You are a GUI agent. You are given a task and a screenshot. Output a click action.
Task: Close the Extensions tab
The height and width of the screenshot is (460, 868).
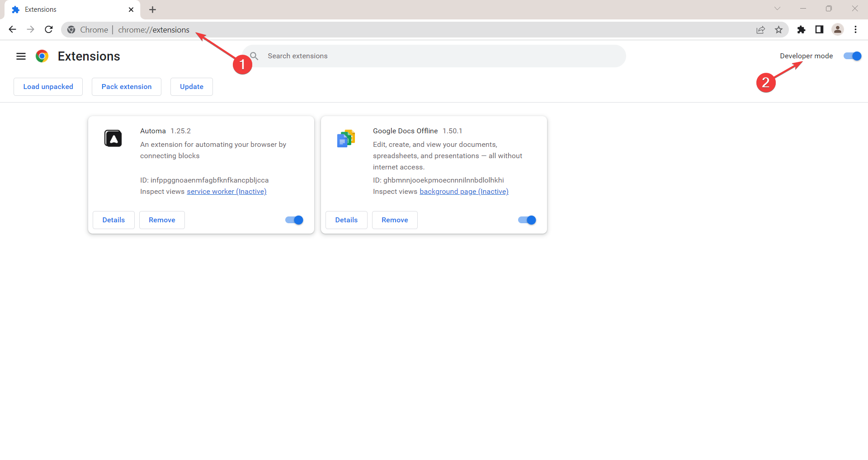tap(131, 9)
